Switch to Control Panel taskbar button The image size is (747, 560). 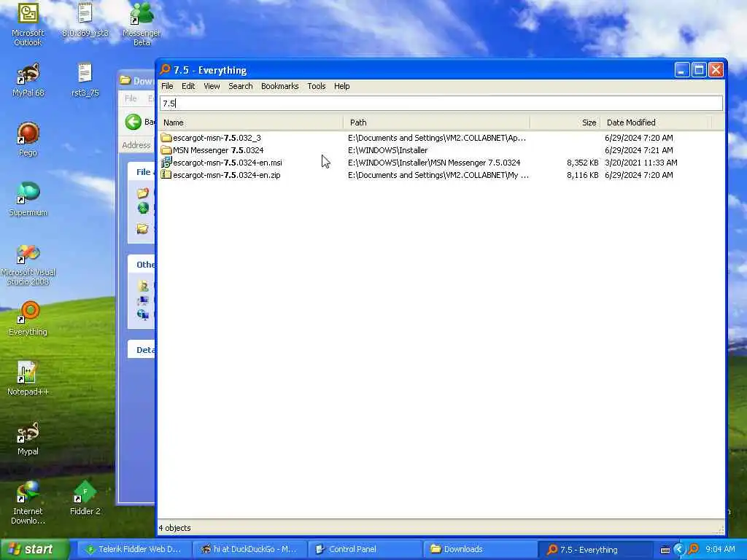pyautogui.click(x=366, y=550)
